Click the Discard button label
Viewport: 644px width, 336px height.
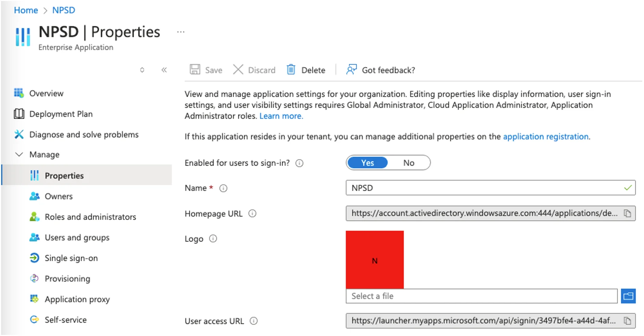click(262, 70)
